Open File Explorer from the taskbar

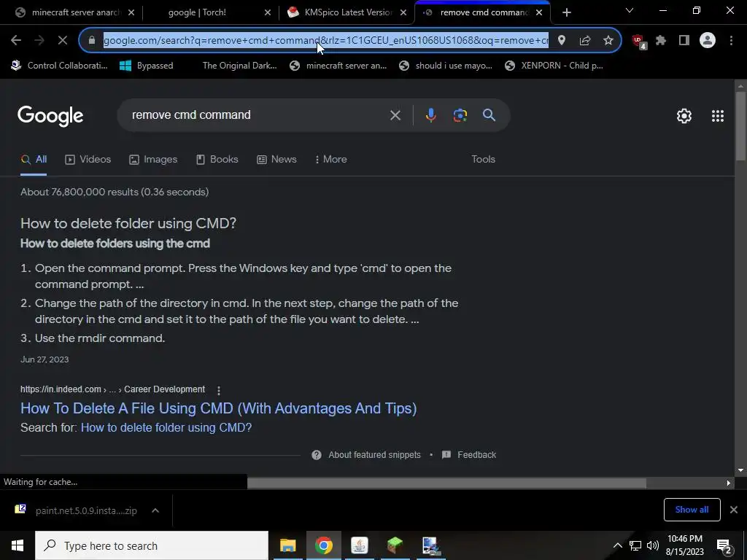[x=287, y=545]
